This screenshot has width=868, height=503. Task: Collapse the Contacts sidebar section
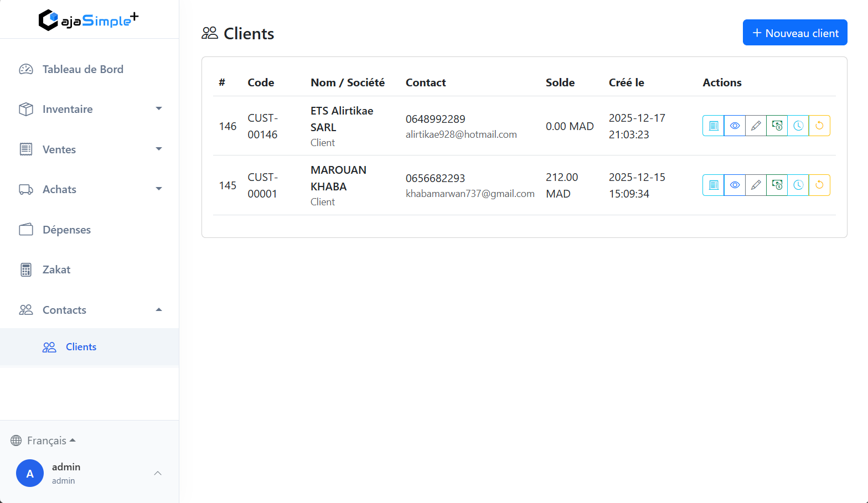pyautogui.click(x=90, y=310)
